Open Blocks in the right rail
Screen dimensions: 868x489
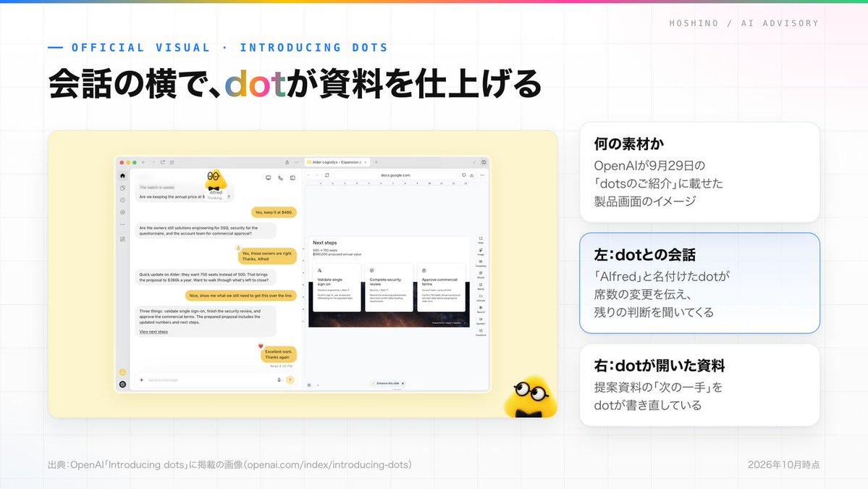(481, 275)
